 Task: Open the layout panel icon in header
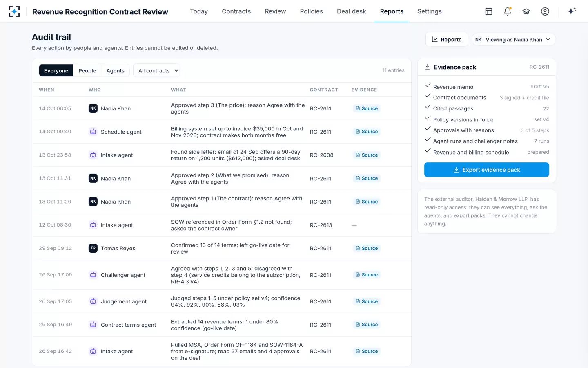click(x=489, y=11)
